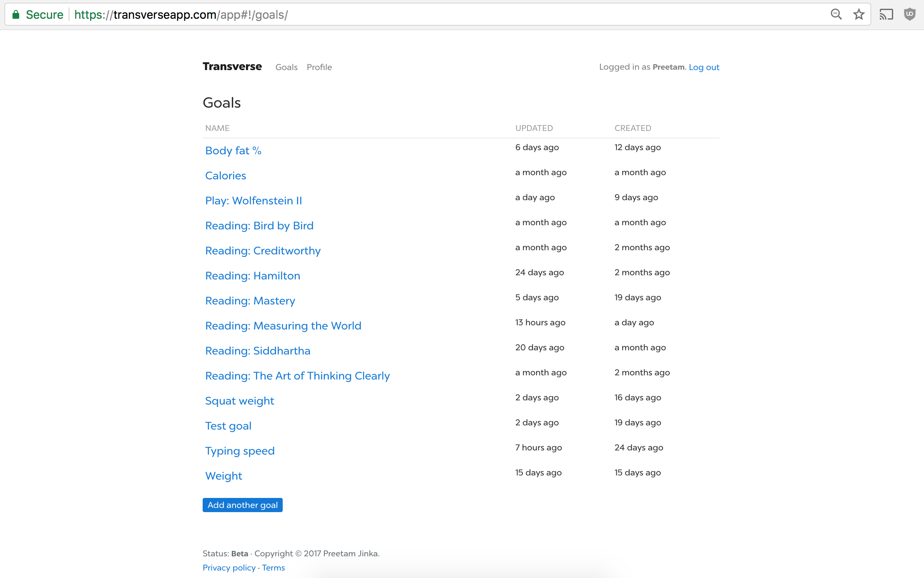Click the zoom magnifier icon in address bar
The width and height of the screenshot is (924, 578).
[x=836, y=15]
